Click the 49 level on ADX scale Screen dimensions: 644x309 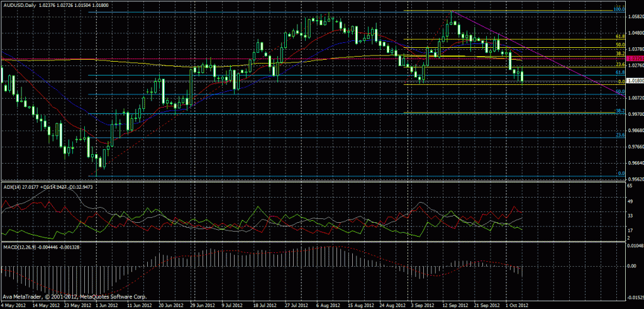pyautogui.click(x=629, y=202)
